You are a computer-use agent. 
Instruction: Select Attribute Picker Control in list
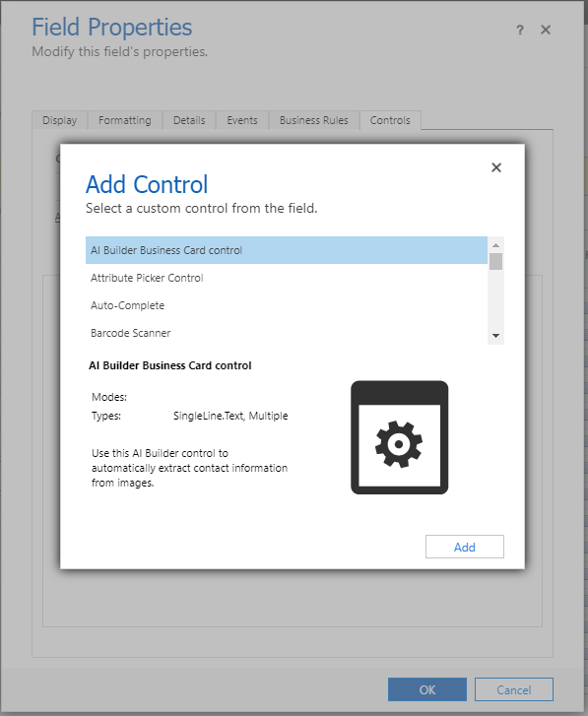coord(287,278)
